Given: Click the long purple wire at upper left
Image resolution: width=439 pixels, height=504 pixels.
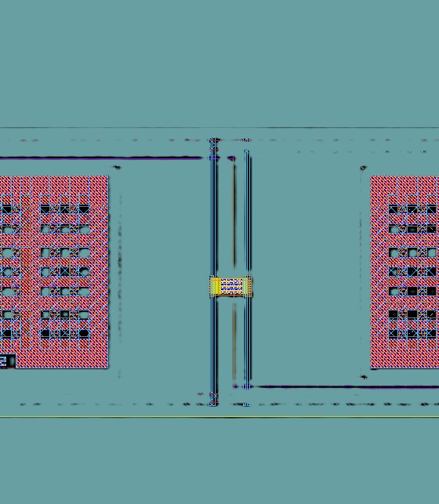Looking at the screenshot, I should 101,158.
